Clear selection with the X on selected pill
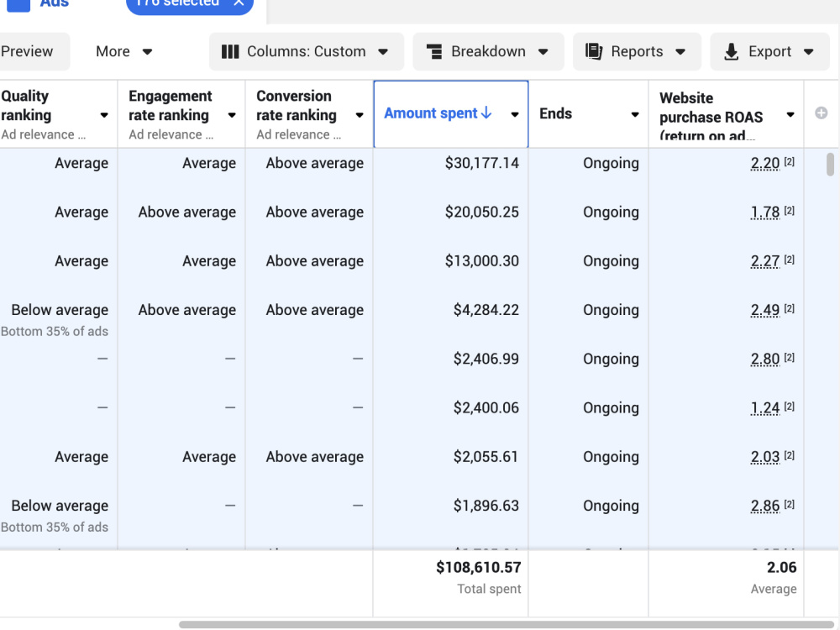The width and height of the screenshot is (840, 630). coord(239,3)
